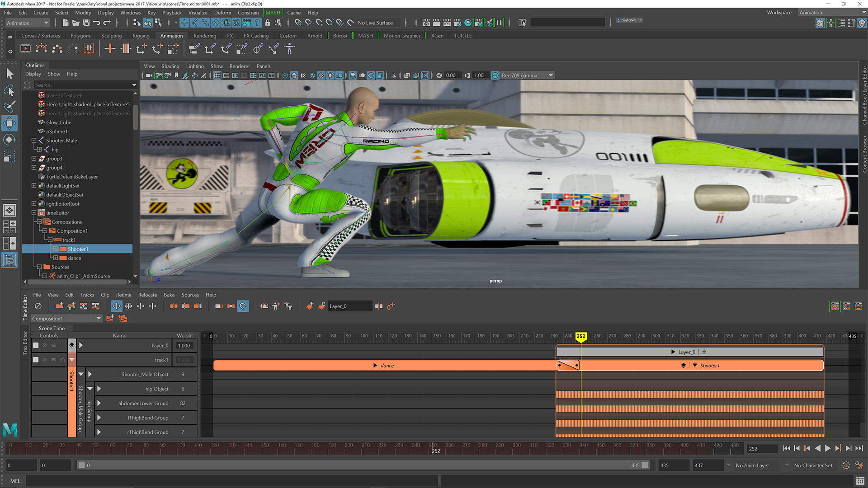
Task: Click the IThighBend Group expander arrow
Action: [99, 417]
